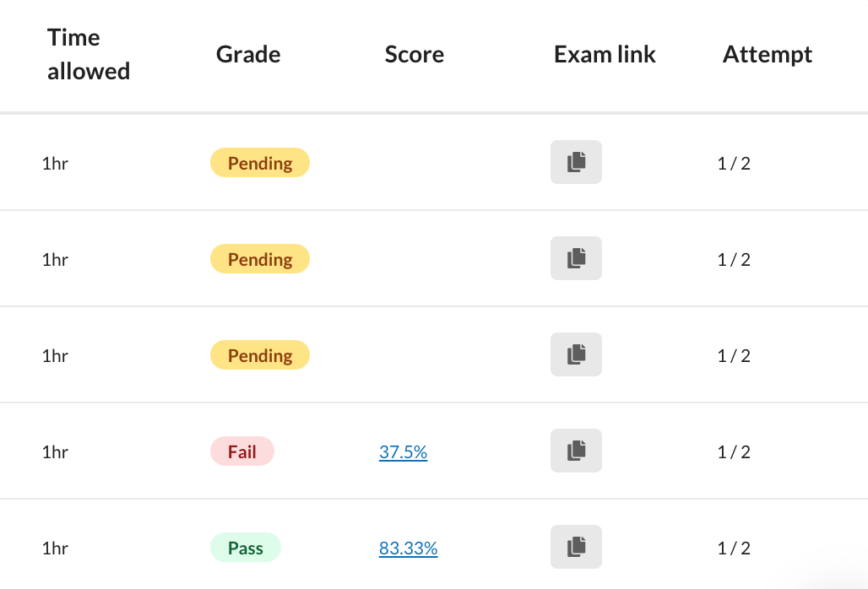Click the Attempt column header

click(767, 54)
